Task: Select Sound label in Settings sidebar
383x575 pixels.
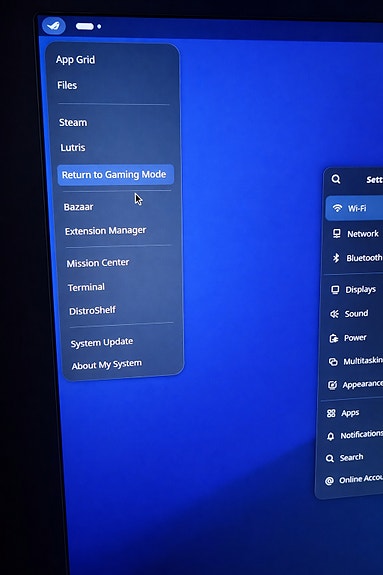Action: click(x=356, y=314)
